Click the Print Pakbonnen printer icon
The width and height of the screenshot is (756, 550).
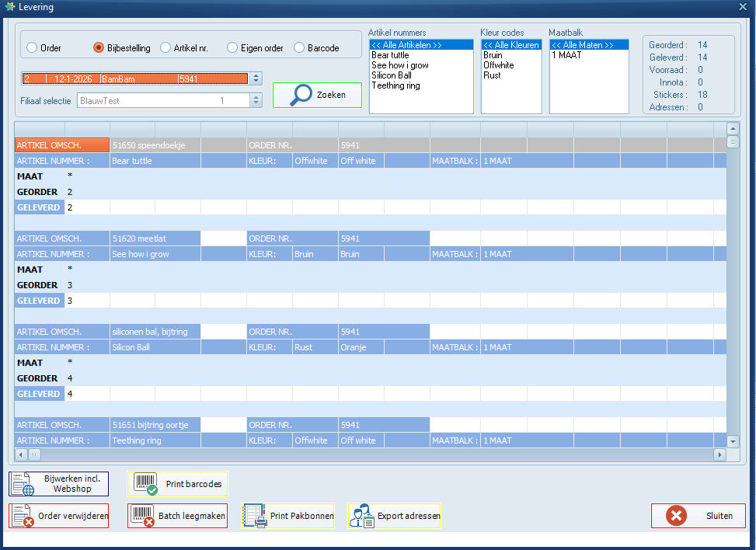point(255,516)
